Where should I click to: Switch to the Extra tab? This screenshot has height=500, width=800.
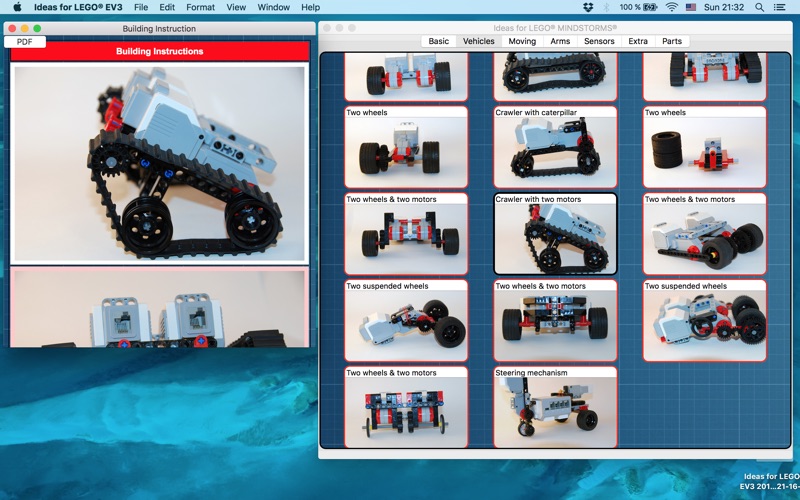click(638, 41)
